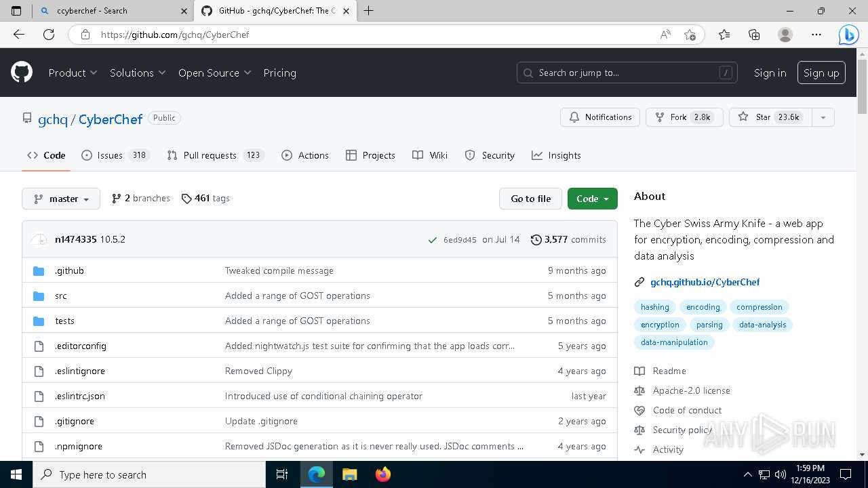Open gchq.github.io/CyberChef link
Screen dimensions: 868x488
[x=705, y=282]
